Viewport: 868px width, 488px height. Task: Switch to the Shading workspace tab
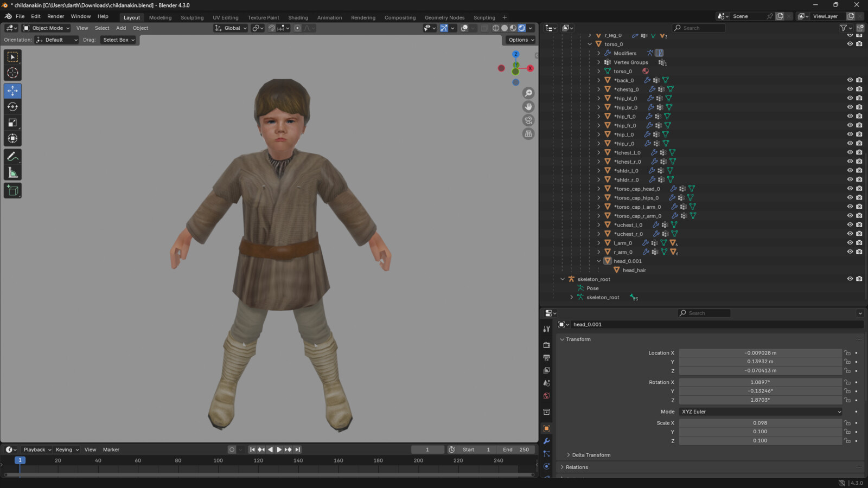coord(298,17)
